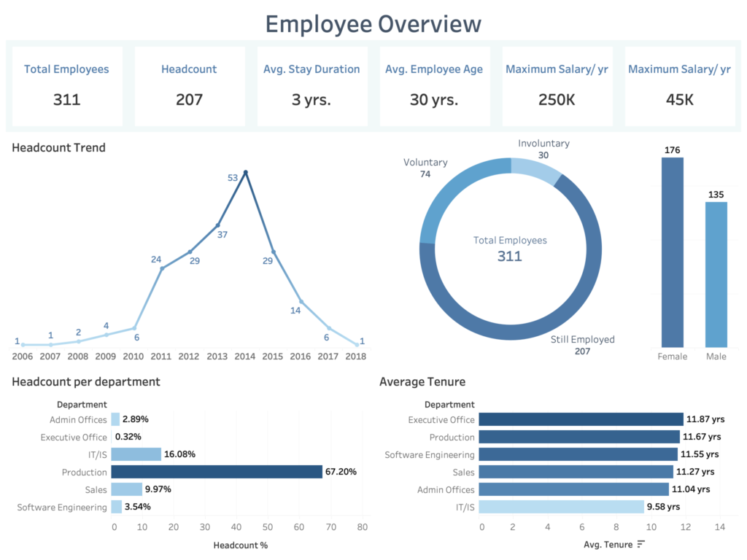The image size is (747, 560).
Task: Select the Headcount 207 KPI card
Action: [x=189, y=85]
